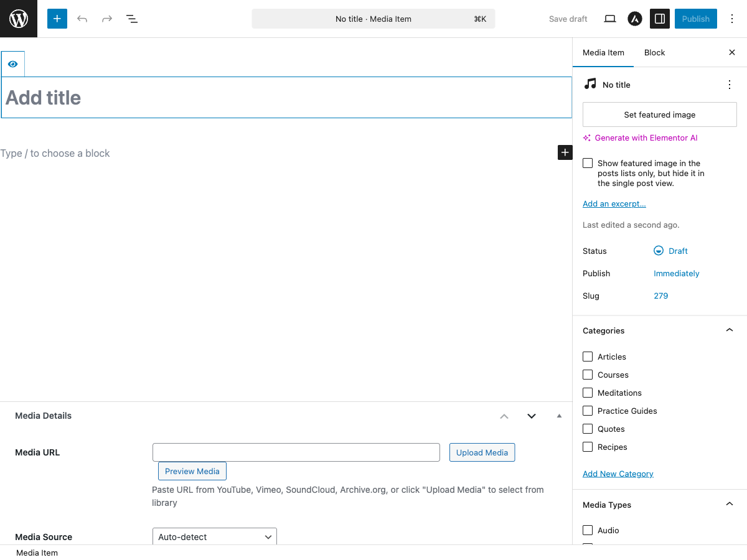Viewport: 747px width, 560px height.
Task: Click the Add New Category link
Action: point(618,474)
